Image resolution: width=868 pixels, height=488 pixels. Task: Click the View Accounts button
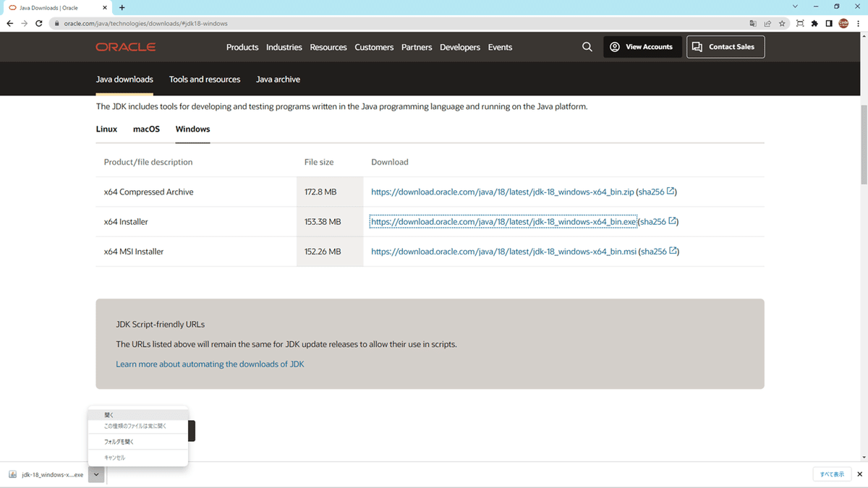pos(642,47)
